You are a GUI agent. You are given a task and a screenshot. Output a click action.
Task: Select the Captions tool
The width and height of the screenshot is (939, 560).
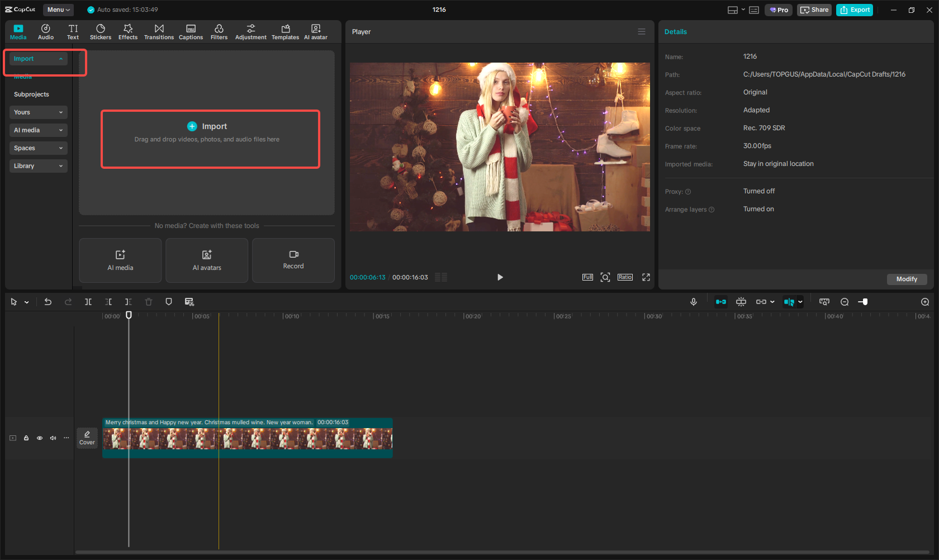(x=191, y=31)
